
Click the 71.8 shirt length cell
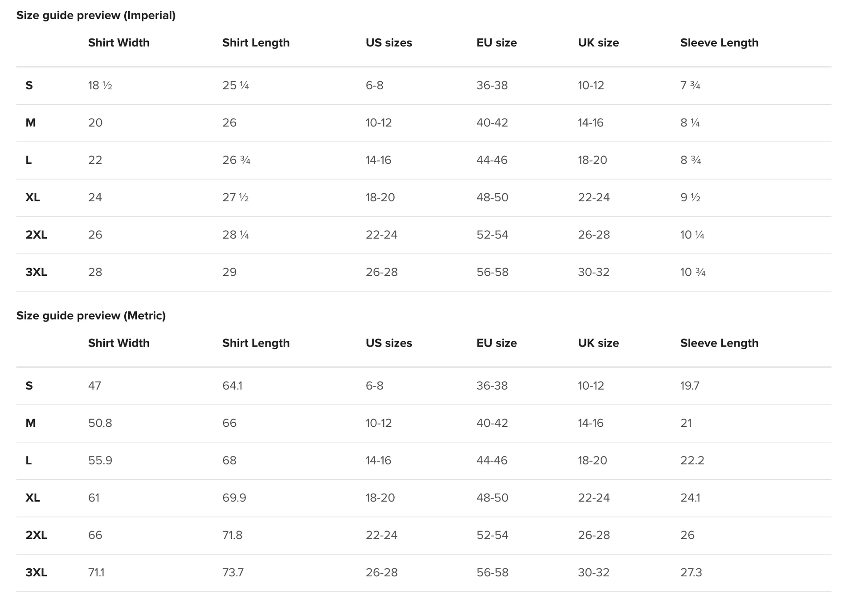(x=232, y=535)
